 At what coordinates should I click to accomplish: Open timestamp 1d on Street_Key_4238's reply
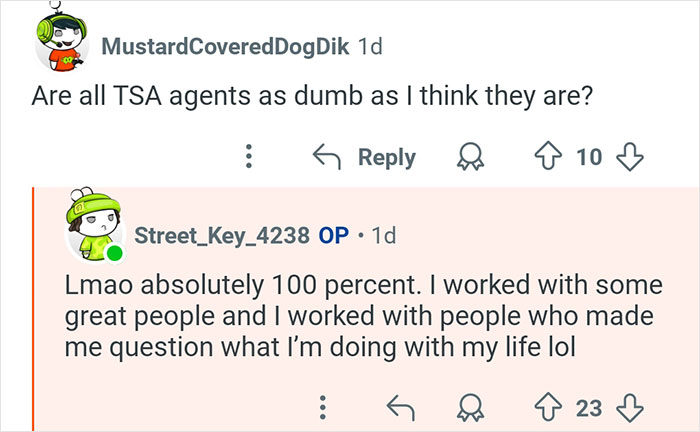[x=382, y=236]
